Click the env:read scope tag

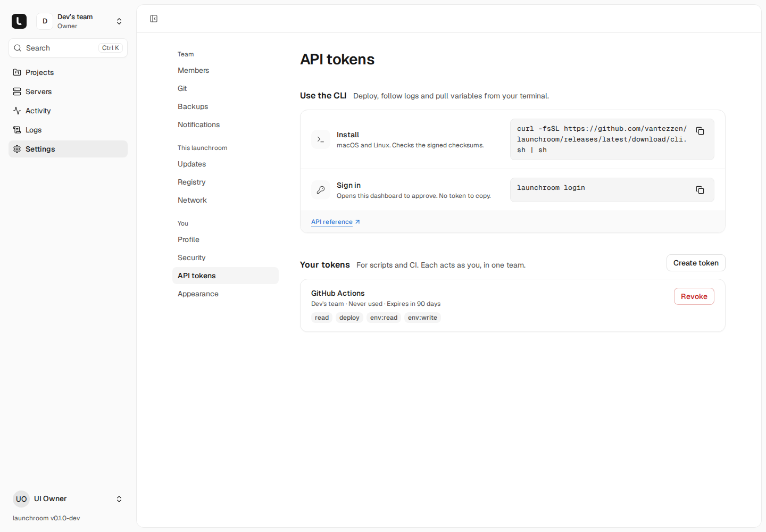[384, 318]
